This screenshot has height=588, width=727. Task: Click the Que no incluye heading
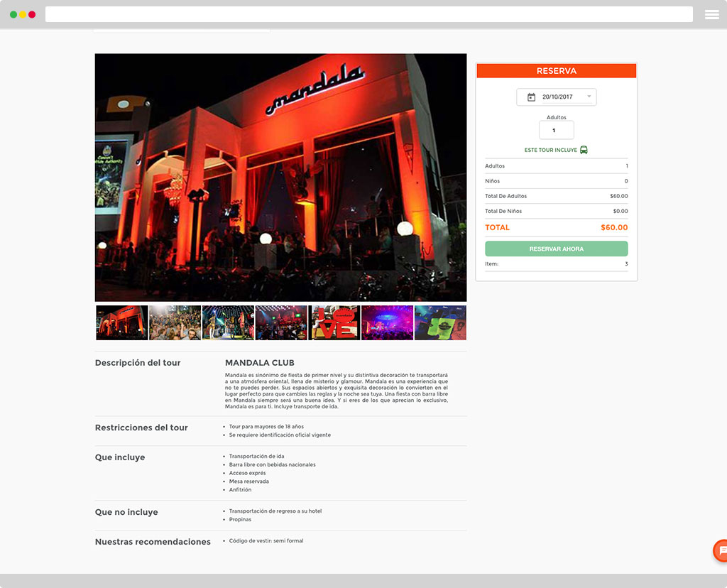point(126,512)
